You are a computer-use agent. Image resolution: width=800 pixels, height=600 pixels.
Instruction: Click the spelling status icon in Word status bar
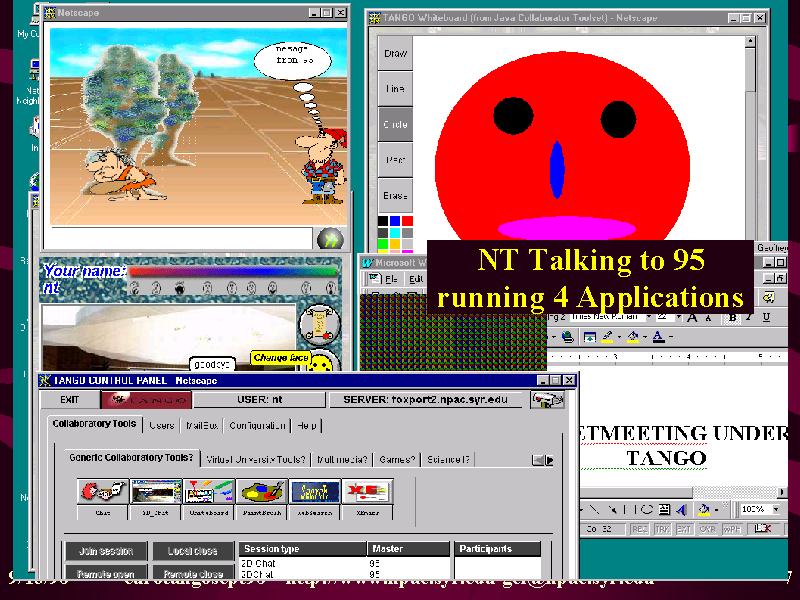[x=762, y=529]
